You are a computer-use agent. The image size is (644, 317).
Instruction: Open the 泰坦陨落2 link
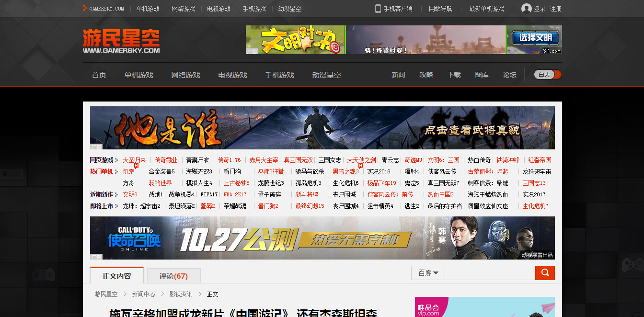tap(182, 206)
